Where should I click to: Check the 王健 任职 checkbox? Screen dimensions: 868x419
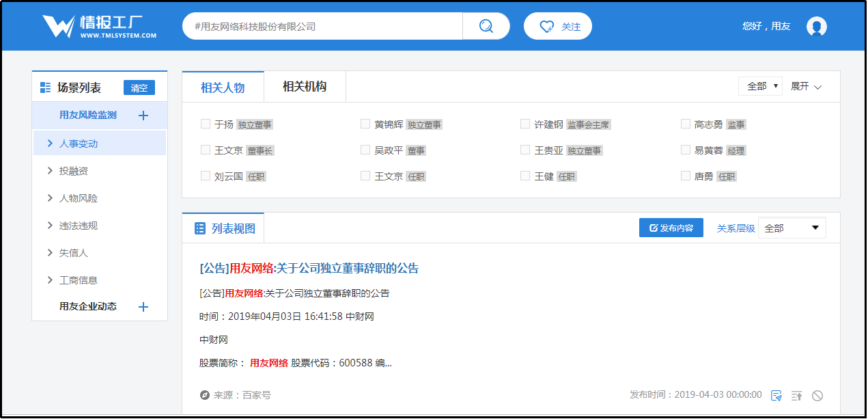[525, 176]
